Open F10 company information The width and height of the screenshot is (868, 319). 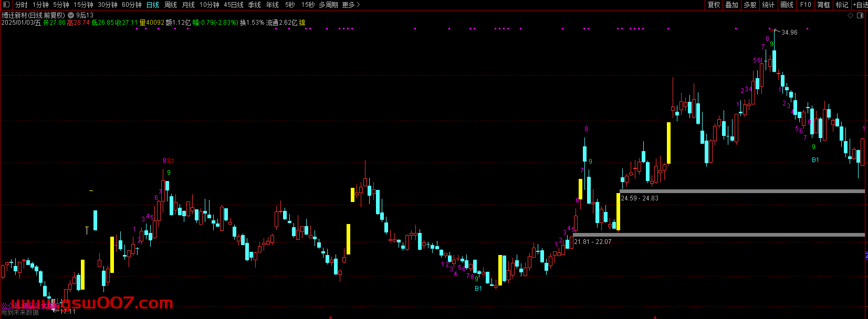click(806, 5)
